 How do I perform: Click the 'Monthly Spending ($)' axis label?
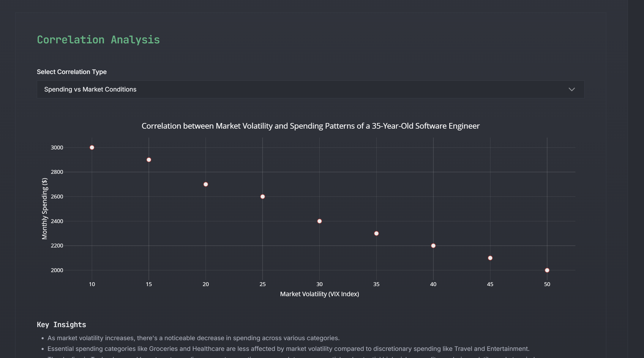click(x=45, y=209)
